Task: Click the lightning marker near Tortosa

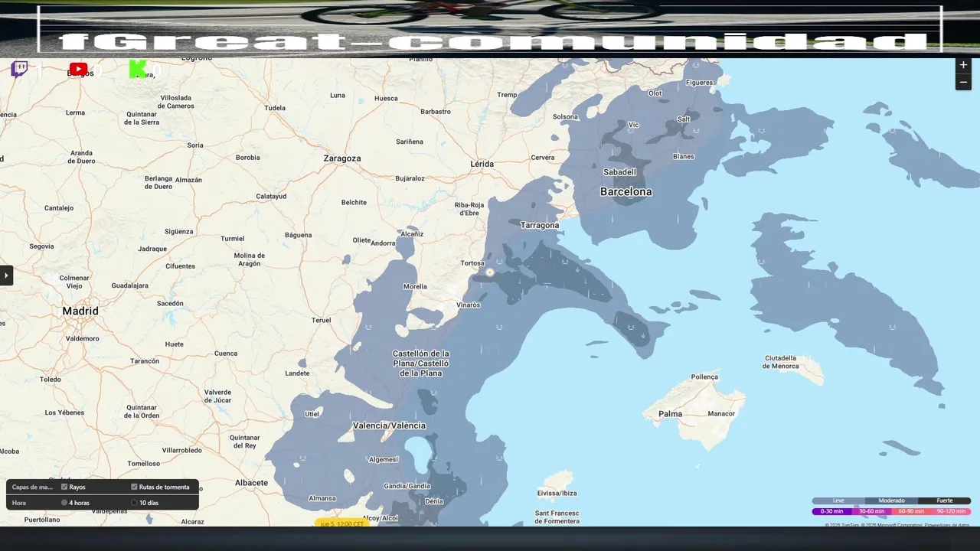Action: pos(490,272)
